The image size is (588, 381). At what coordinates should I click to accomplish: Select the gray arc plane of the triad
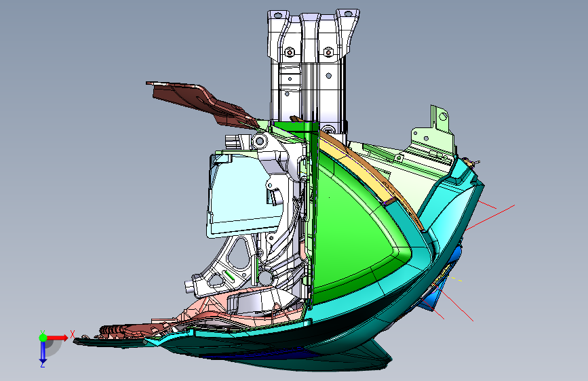coord(54,348)
